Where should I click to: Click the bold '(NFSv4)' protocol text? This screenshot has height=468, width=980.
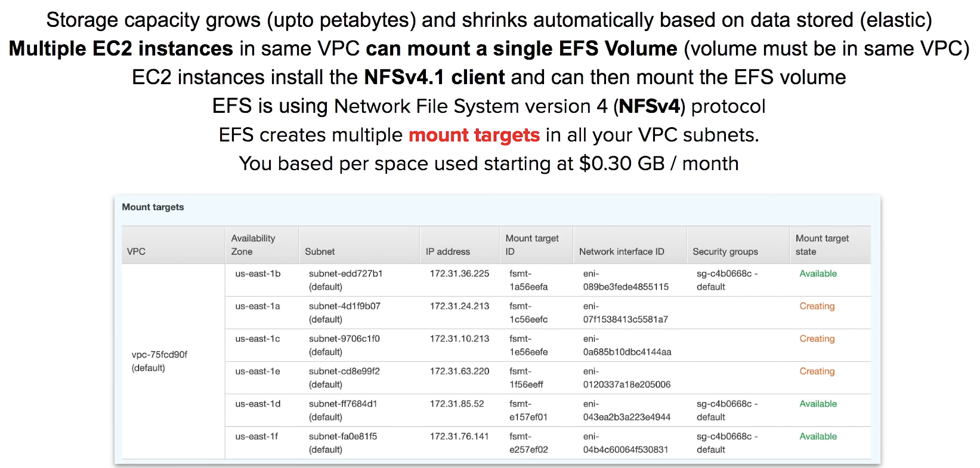650,106
